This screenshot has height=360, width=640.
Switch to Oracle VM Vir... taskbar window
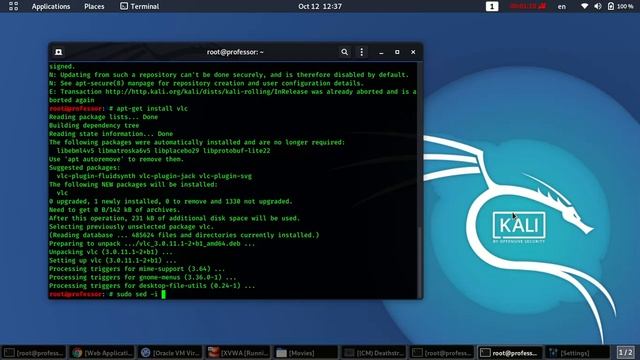click(x=170, y=353)
